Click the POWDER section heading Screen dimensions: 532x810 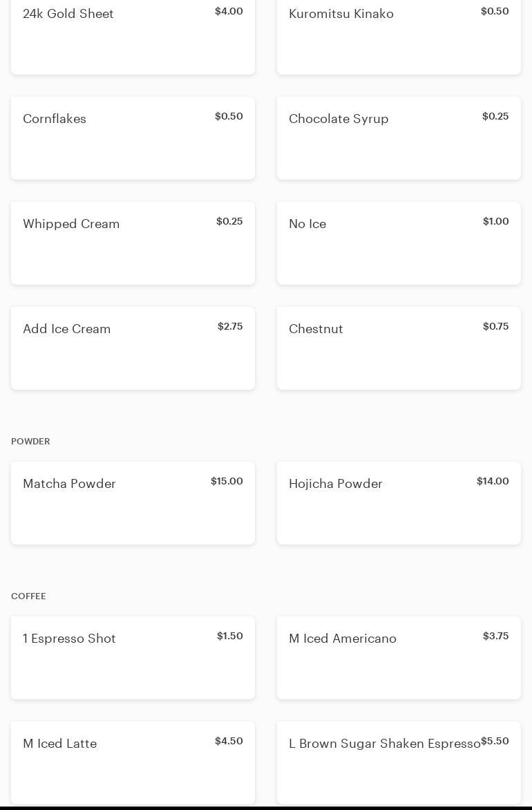point(30,441)
